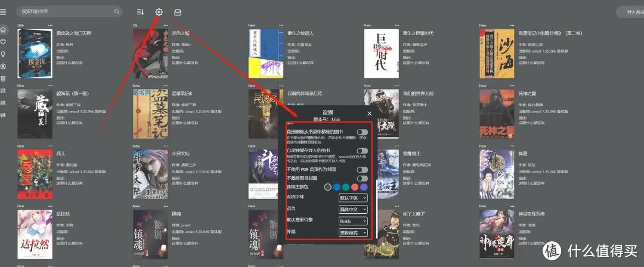This screenshot has width=644, height=267.
Task: Open more options for 达拉然
Action: click(x=50, y=206)
